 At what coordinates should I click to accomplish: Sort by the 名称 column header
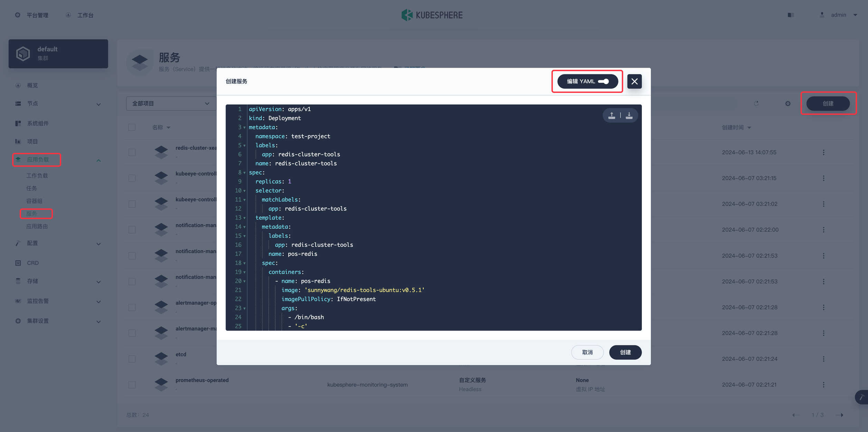pyautogui.click(x=161, y=127)
